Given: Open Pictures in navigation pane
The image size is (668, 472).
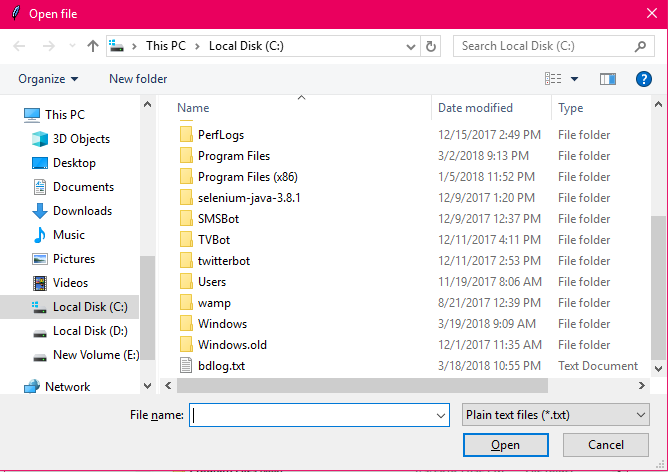Looking at the screenshot, I should (x=74, y=259).
